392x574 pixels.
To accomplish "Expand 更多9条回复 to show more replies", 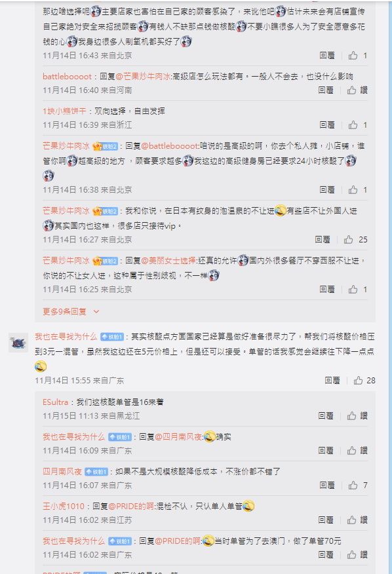I will tap(64, 311).
